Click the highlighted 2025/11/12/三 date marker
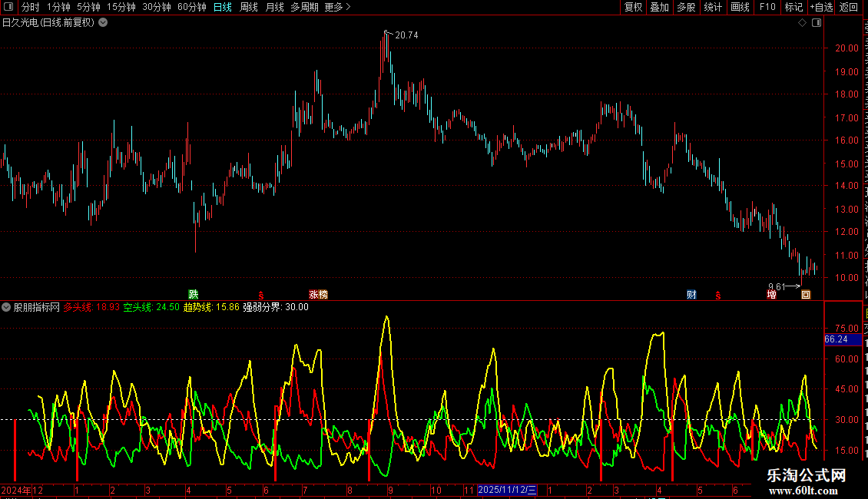Viewport: 868px width, 499px height. (x=507, y=490)
